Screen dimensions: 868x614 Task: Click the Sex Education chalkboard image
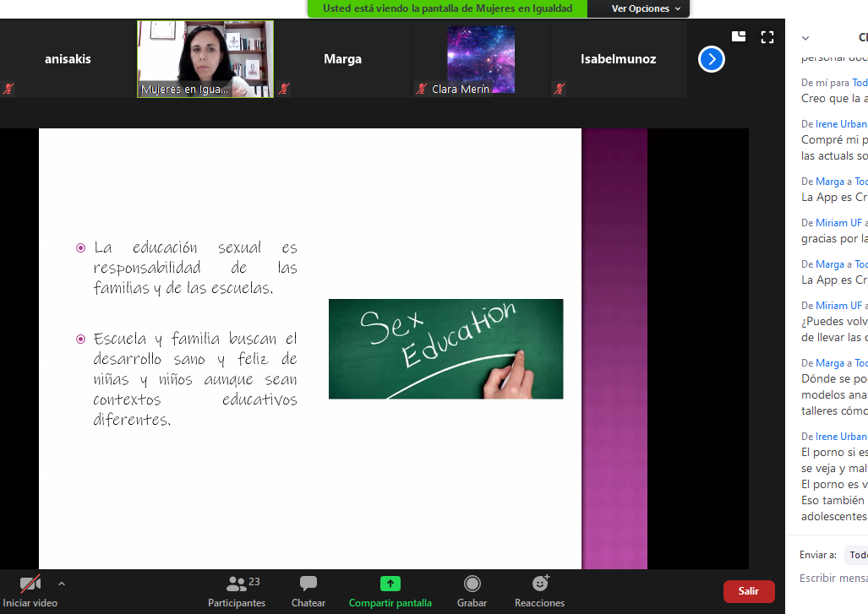tap(445, 349)
